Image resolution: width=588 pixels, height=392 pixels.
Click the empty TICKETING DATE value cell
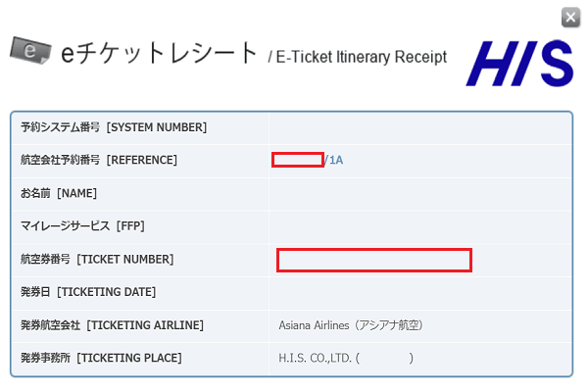point(419,292)
